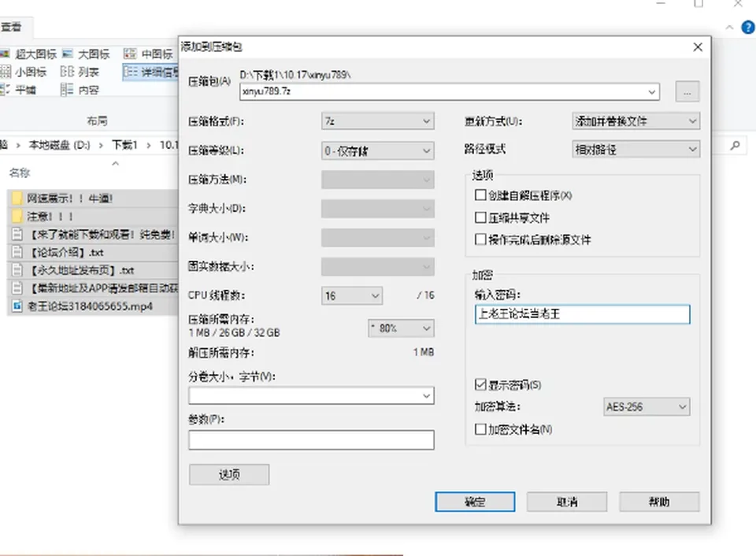Image resolution: width=756 pixels, height=556 pixels.
Task: Enable 创建自解压程序 checkbox
Action: tap(480, 195)
